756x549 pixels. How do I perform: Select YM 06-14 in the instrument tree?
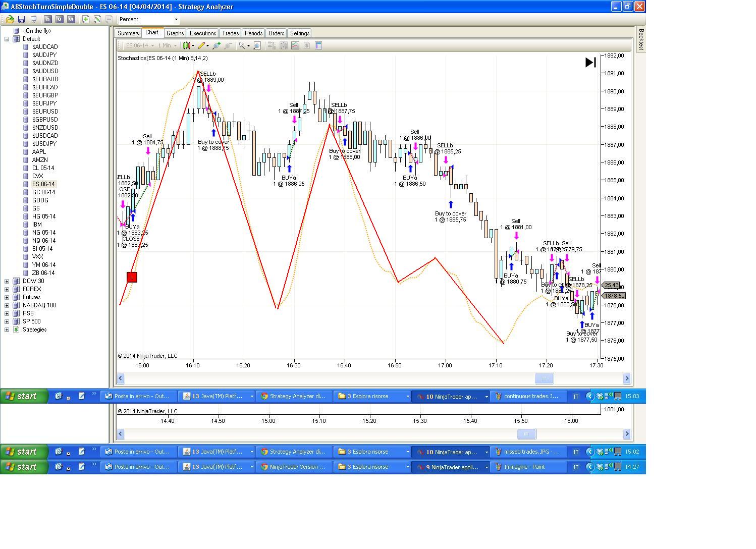44,265
